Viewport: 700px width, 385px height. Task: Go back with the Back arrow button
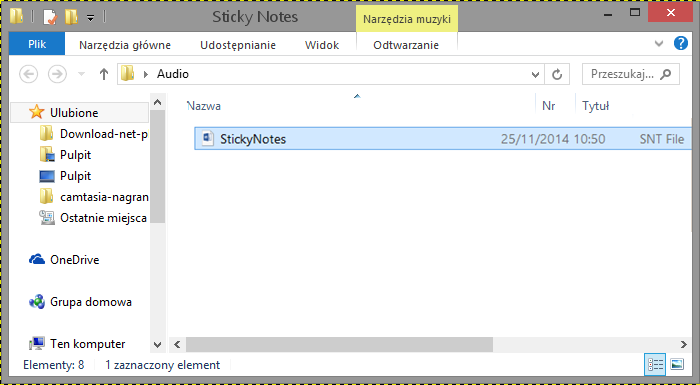coord(29,74)
